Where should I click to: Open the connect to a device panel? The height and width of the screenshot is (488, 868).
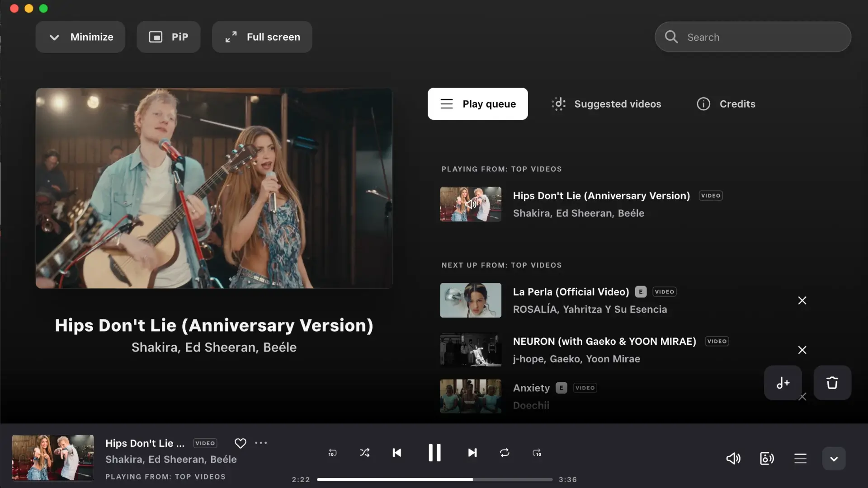coord(767,459)
